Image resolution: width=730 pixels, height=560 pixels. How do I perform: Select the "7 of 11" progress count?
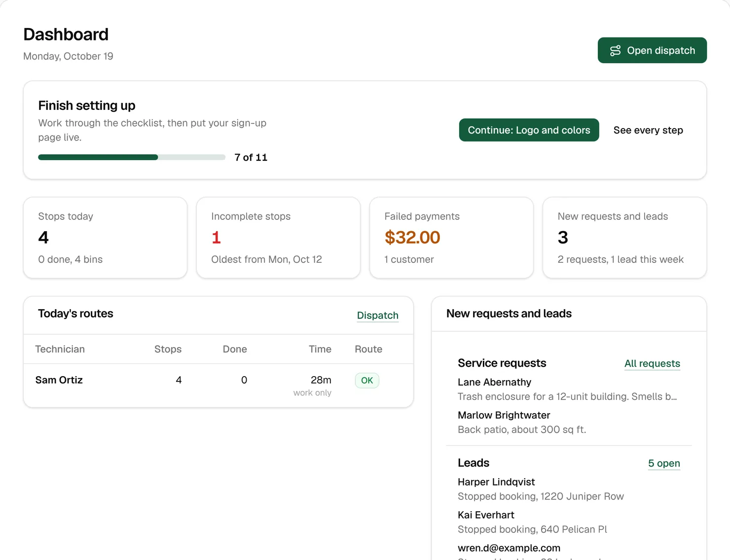click(x=251, y=157)
